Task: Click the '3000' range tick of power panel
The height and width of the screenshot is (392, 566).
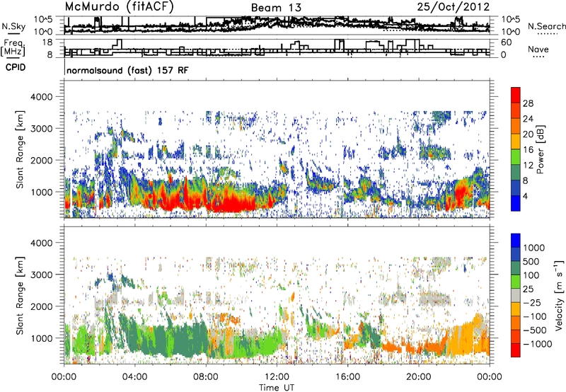Action: (x=43, y=129)
